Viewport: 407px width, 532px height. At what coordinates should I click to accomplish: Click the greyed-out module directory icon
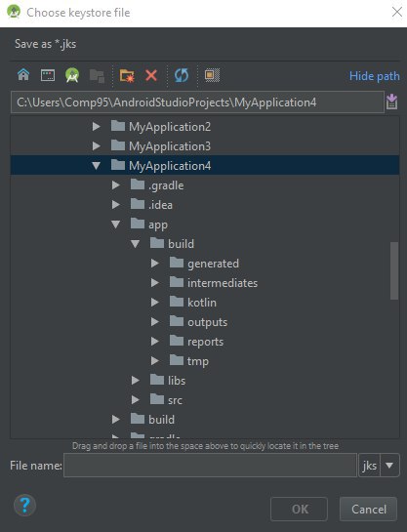coord(97,75)
